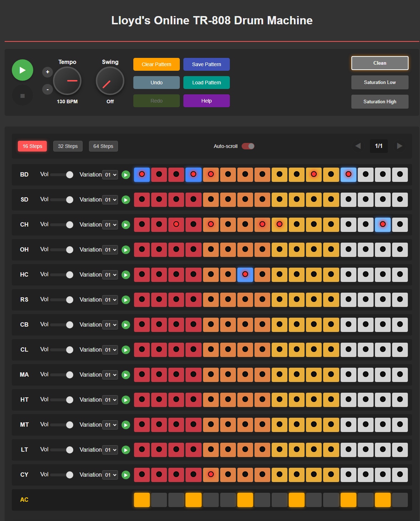Adjust the SD volume slider

pos(62,199)
